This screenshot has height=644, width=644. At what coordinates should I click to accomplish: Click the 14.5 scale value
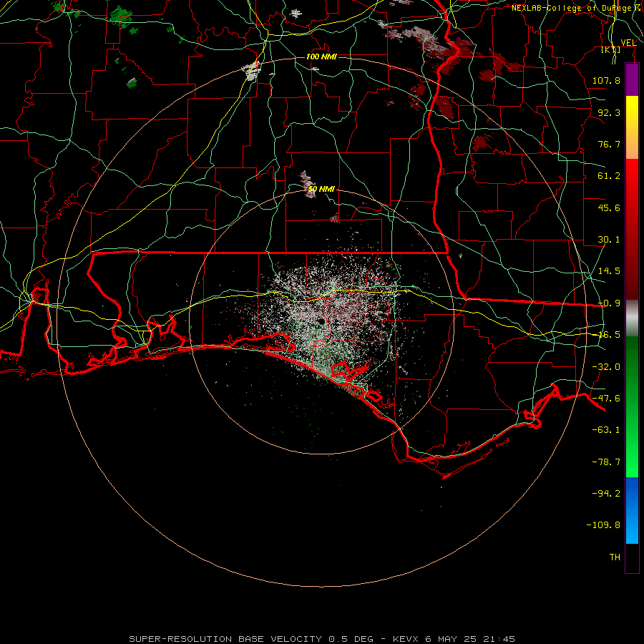coord(609,271)
